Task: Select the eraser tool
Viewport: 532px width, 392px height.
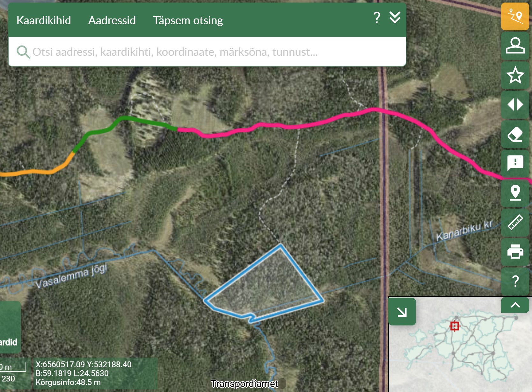Action: point(515,134)
